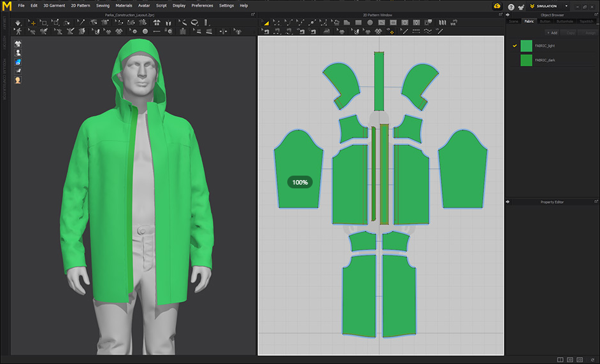This screenshot has height=364, width=600.
Task: Toggle the checkmark beside FABRIC_light
Action: click(x=515, y=46)
